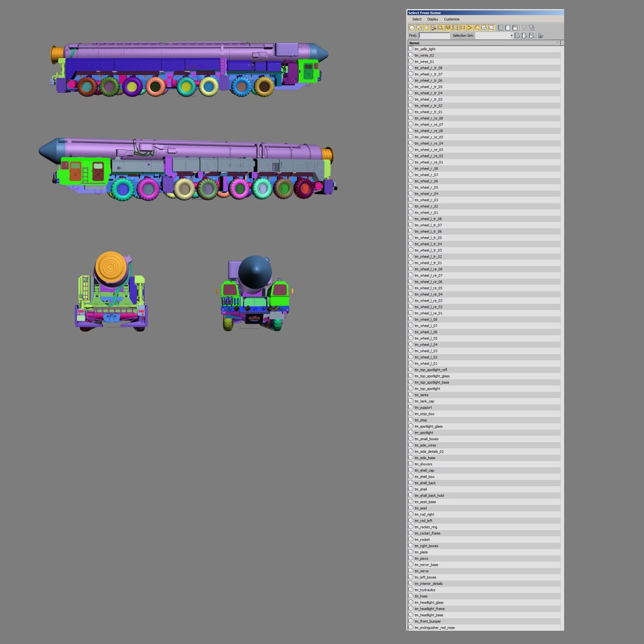Select the tm_wheel_r_tr_08 list entry
Viewport: 644px width, 644px height.
484,68
